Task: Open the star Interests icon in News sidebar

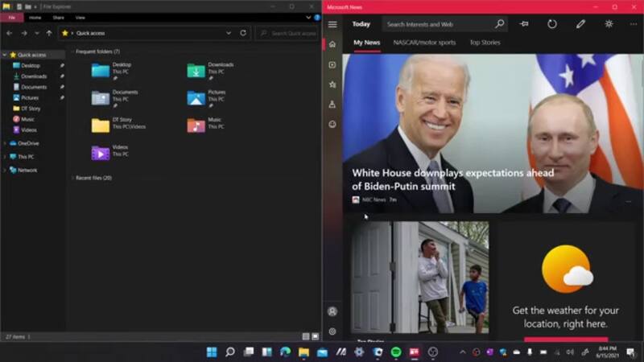Action: point(332,84)
